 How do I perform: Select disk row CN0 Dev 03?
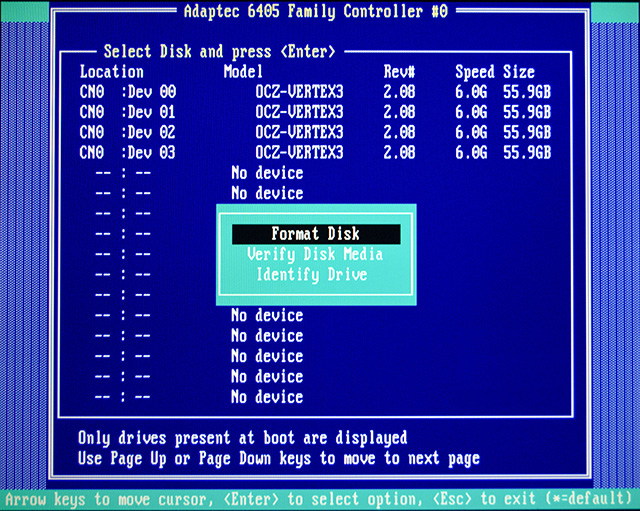click(315, 153)
